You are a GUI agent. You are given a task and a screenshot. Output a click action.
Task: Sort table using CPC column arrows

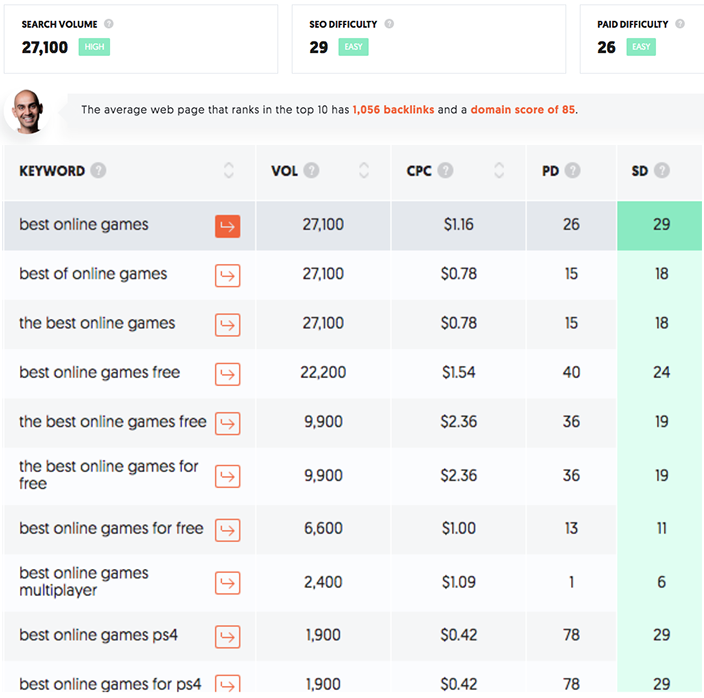[499, 171]
